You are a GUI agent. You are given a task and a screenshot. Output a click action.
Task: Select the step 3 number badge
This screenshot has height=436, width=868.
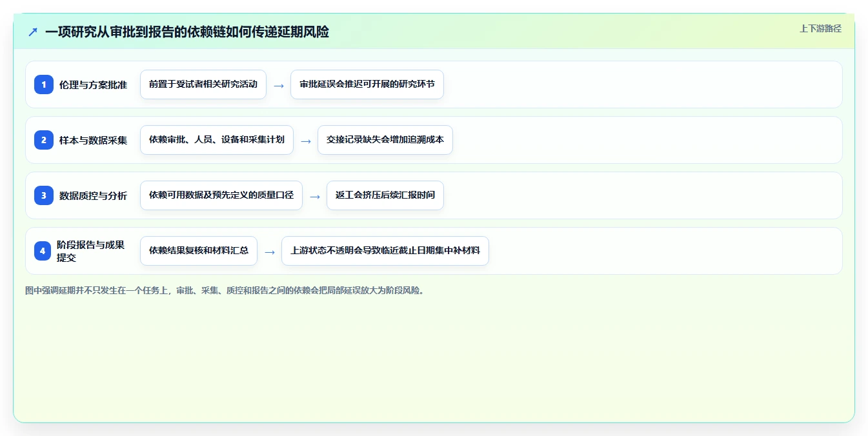tap(44, 195)
